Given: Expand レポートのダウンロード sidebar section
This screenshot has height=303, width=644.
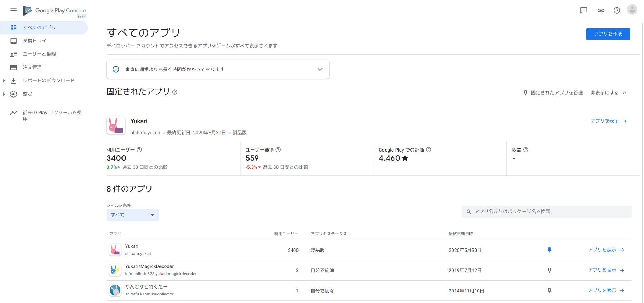Looking at the screenshot, I should tap(4, 81).
